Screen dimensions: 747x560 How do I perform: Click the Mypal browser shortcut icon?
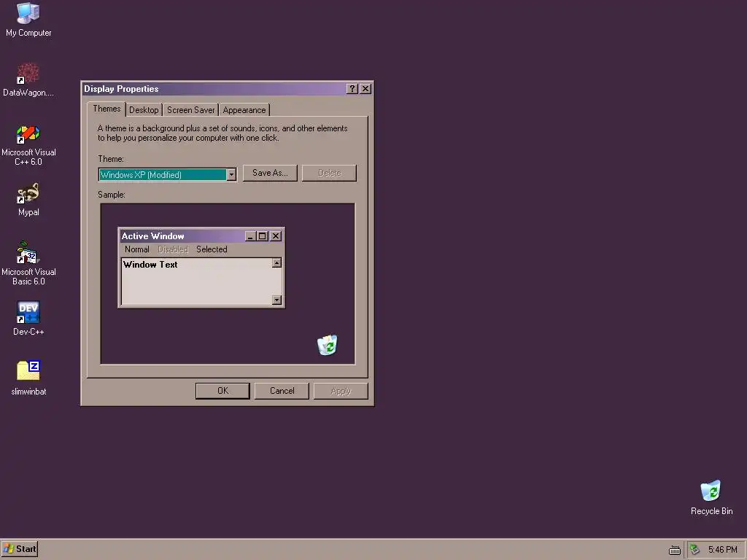(28, 193)
